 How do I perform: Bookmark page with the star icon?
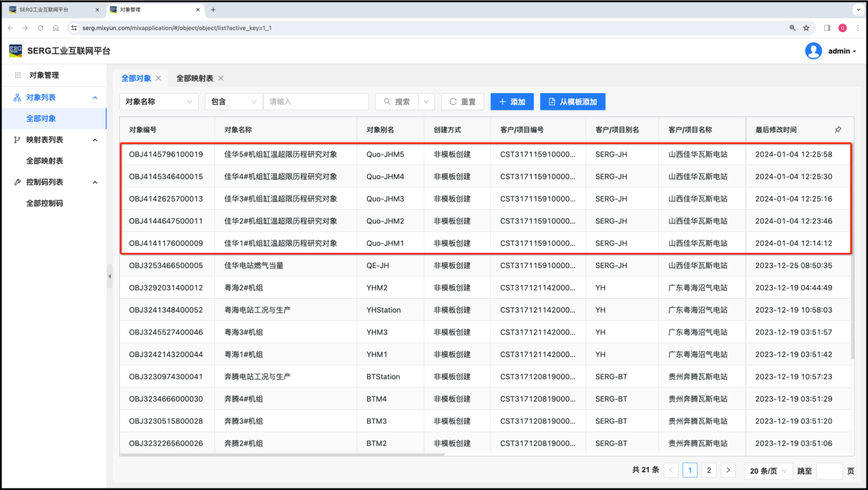pyautogui.click(x=806, y=28)
